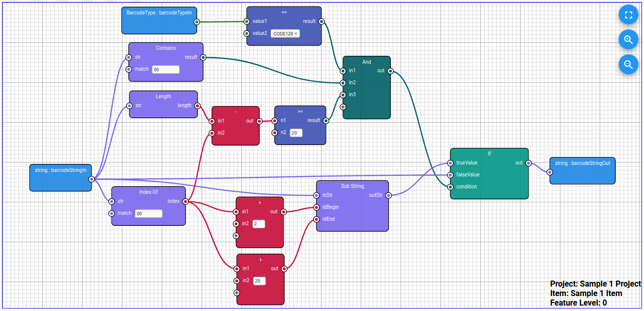Click the barcodeStringIn output port
644x311 pixels.
pyautogui.click(x=92, y=179)
